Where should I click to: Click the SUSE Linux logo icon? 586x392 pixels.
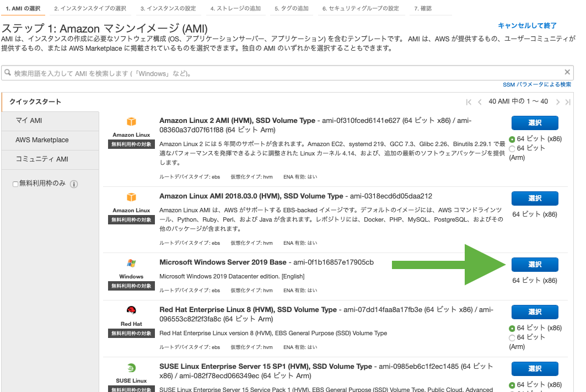(131, 369)
